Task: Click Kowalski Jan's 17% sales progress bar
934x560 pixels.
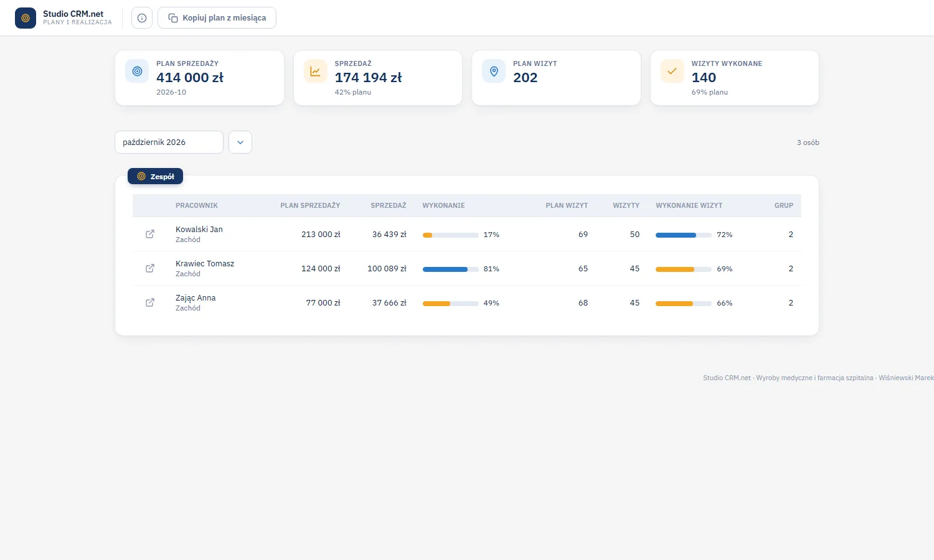Action: point(450,235)
